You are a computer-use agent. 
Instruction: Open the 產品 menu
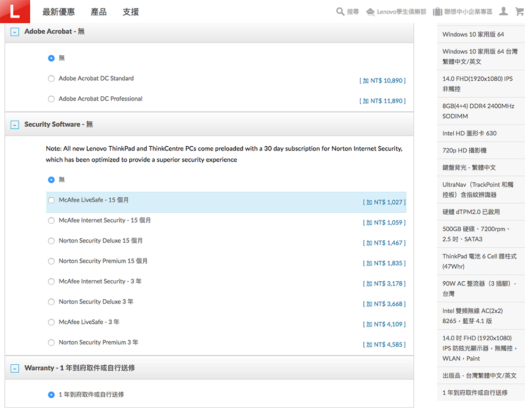[98, 12]
